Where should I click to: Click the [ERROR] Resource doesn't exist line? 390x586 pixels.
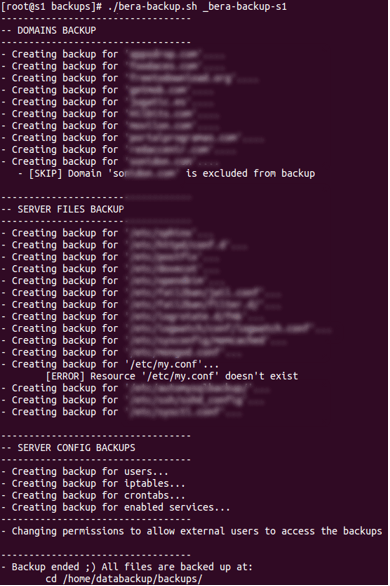[172, 376]
